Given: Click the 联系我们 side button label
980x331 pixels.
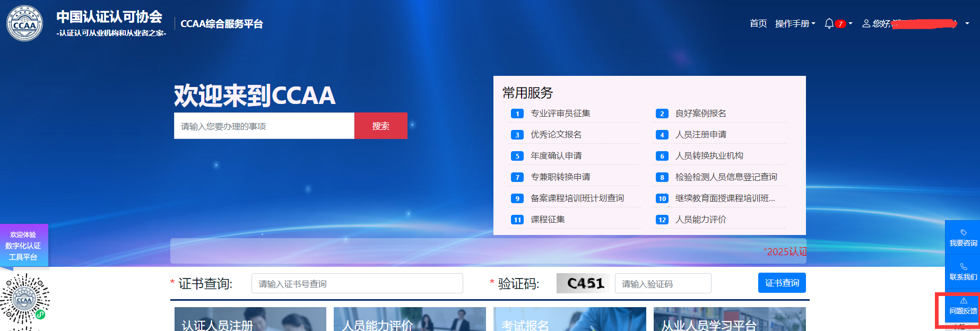Looking at the screenshot, I should (x=963, y=277).
